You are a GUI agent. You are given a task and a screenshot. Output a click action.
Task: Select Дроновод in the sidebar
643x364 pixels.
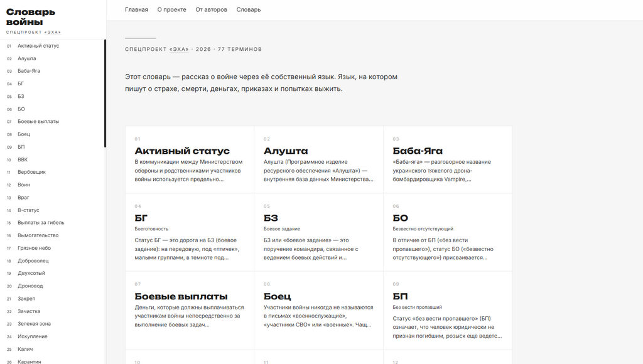point(30,286)
